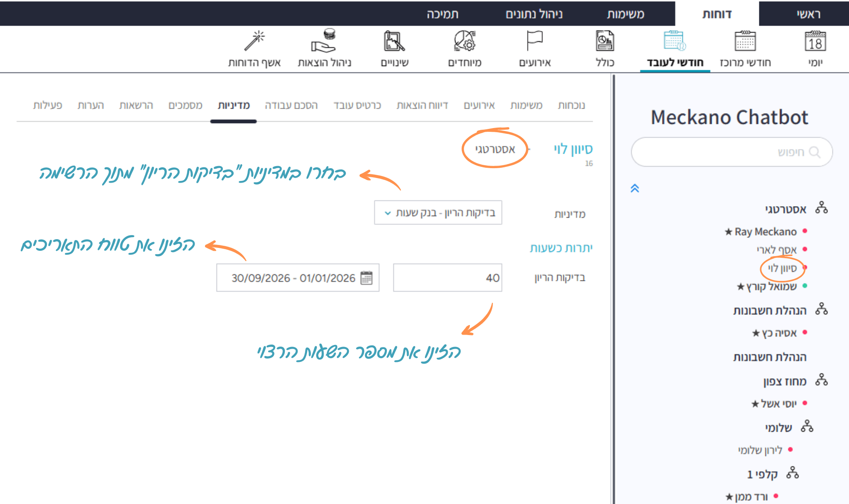
Task: Switch to the הסכם עבודה tab
Action: pyautogui.click(x=291, y=105)
